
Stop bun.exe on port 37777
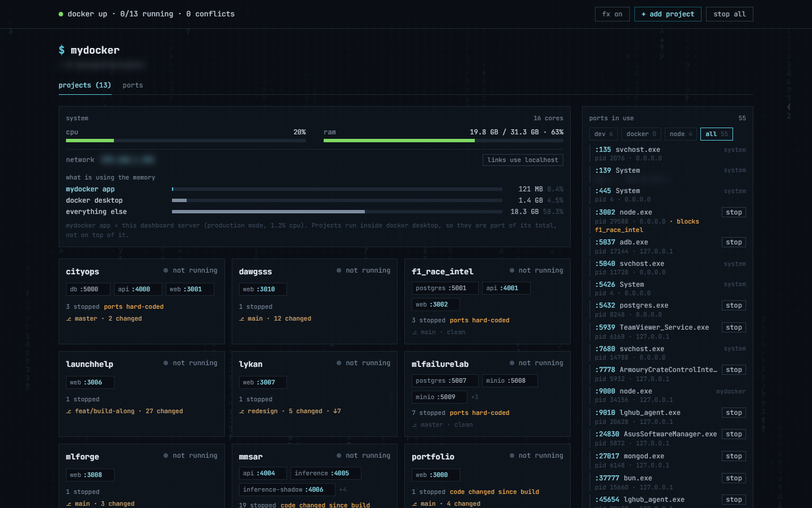pyautogui.click(x=734, y=478)
